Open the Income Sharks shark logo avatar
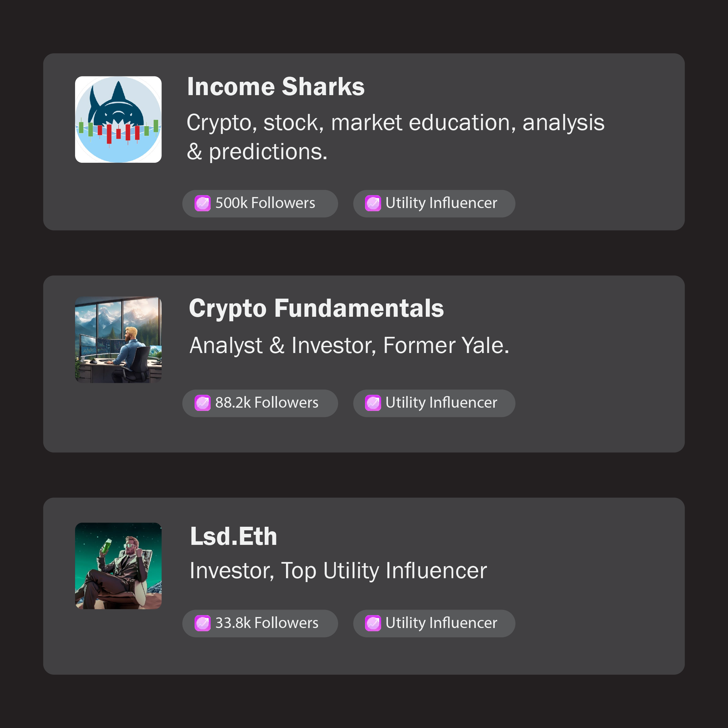Viewport: 728px width, 728px height. pyautogui.click(x=118, y=119)
